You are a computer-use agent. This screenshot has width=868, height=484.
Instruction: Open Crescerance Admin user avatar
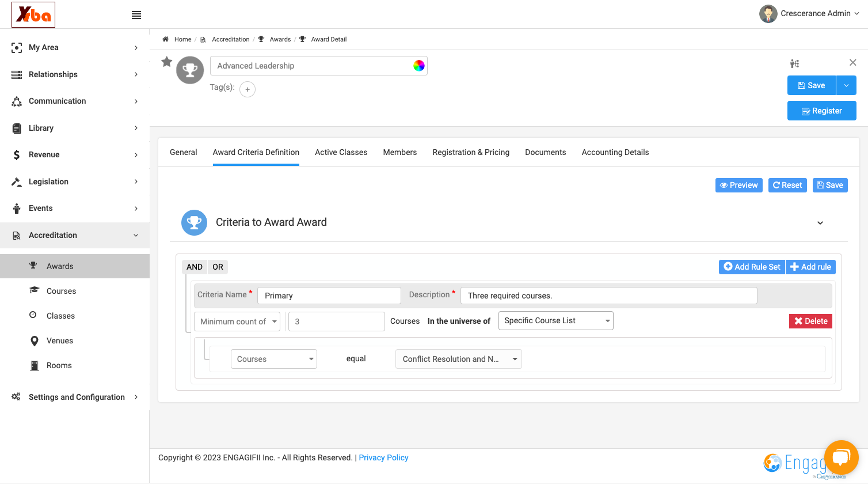click(768, 14)
